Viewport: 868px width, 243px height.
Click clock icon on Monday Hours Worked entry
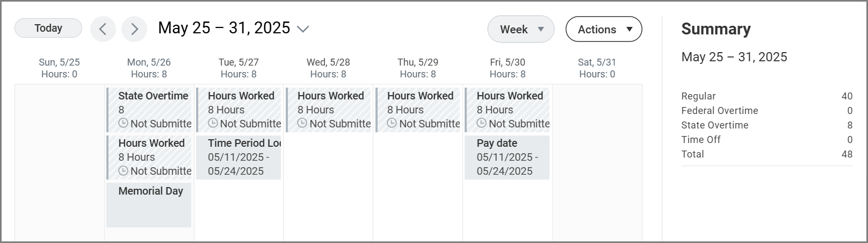[123, 171]
